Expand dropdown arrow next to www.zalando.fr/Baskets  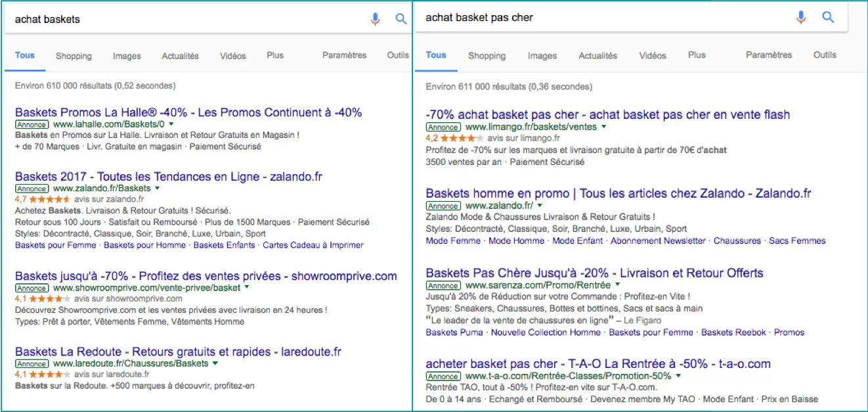pyautogui.click(x=157, y=188)
